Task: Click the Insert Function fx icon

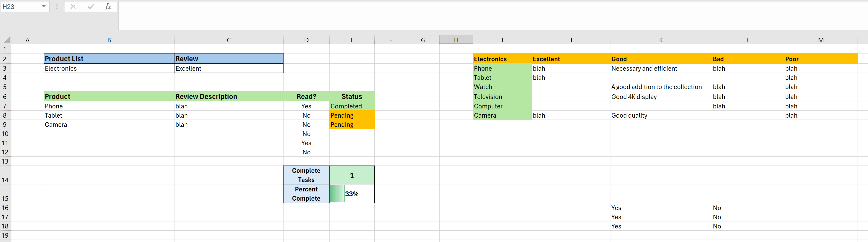Action: (108, 7)
